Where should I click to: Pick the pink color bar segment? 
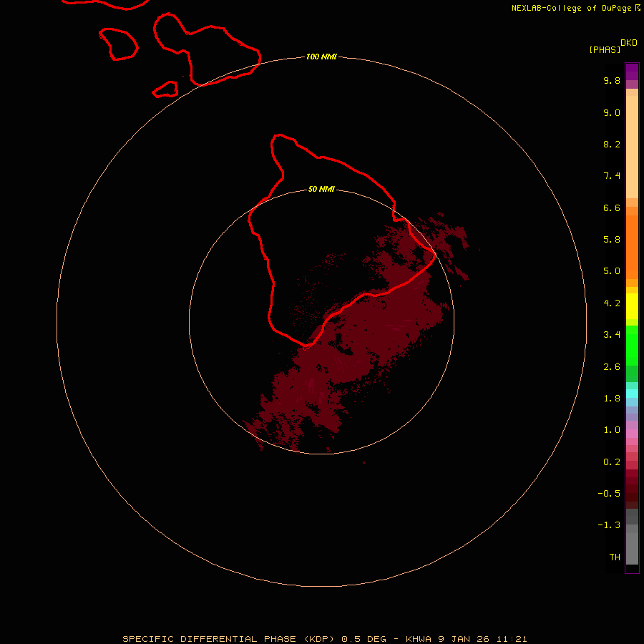[x=632, y=434]
